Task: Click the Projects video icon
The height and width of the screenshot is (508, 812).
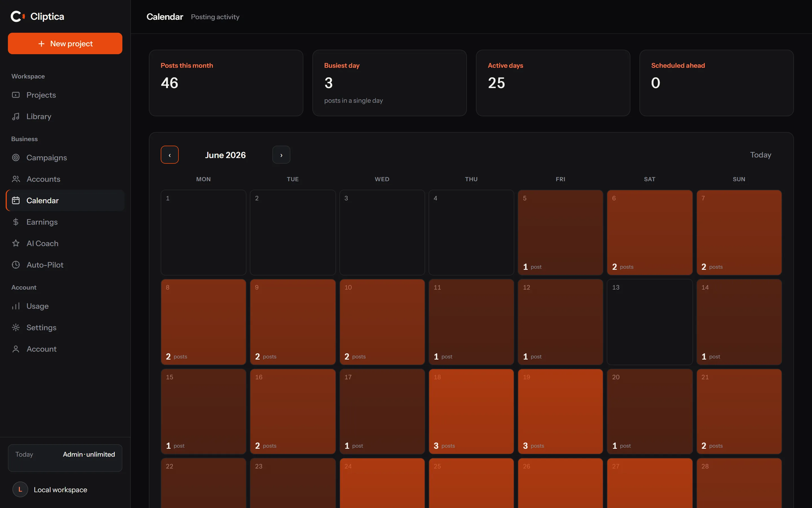Action: click(x=16, y=95)
